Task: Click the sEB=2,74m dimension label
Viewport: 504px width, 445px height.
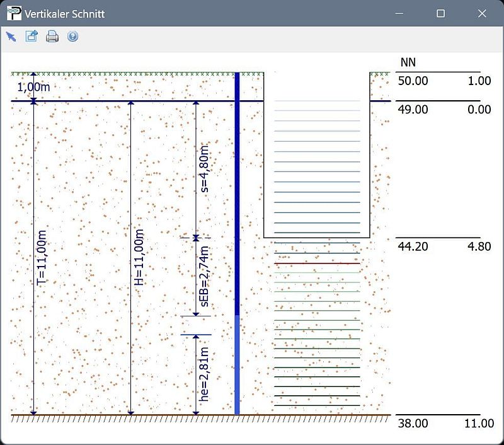Action: pos(204,277)
